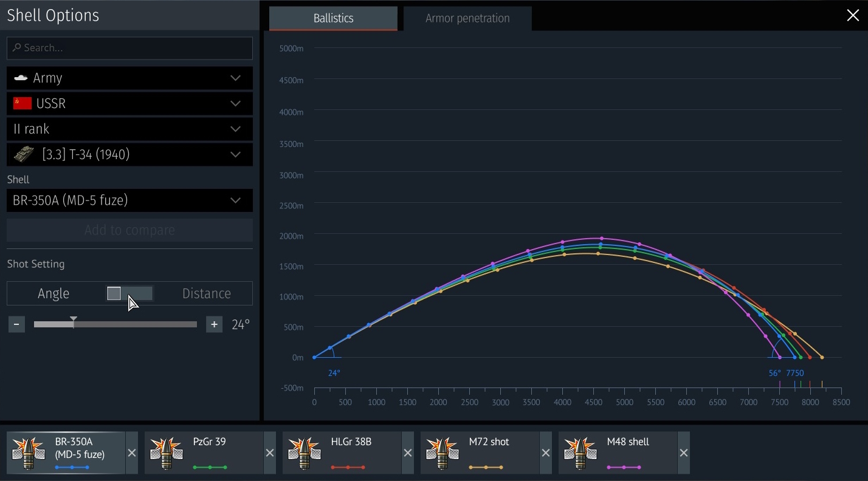Click the M48 shell ammunition icon
The height and width of the screenshot is (481, 868).
click(x=580, y=453)
